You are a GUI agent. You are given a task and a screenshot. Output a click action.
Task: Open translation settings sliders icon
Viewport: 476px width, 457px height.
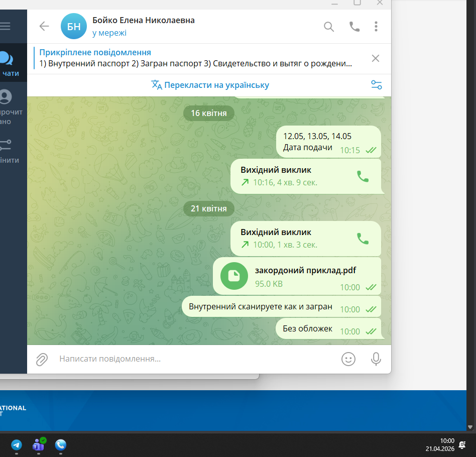[377, 85]
